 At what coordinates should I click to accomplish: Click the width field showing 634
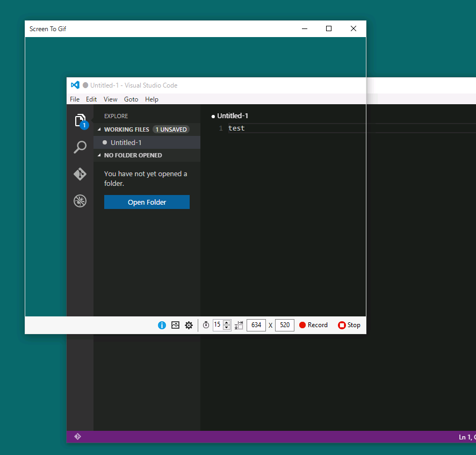point(256,325)
